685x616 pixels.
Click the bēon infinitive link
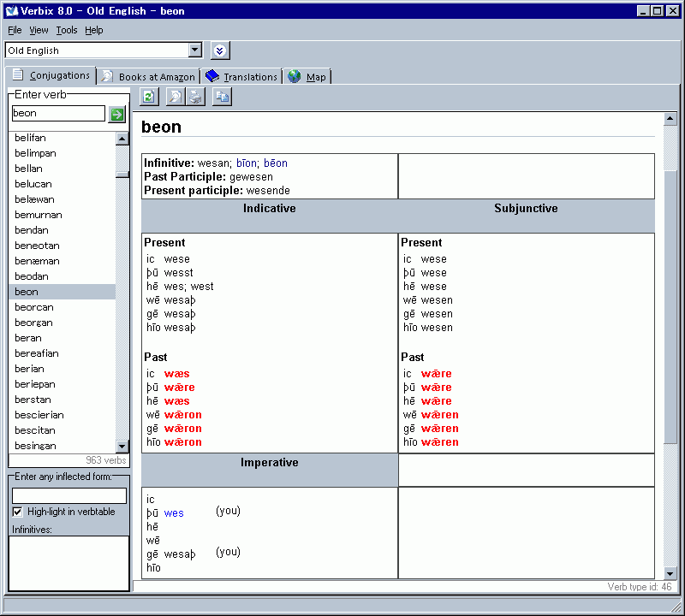(x=276, y=163)
